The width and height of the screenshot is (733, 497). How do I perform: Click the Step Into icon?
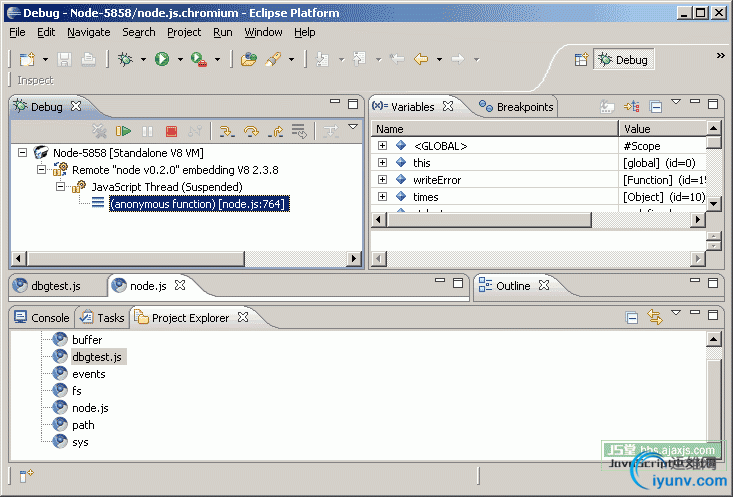tap(227, 131)
